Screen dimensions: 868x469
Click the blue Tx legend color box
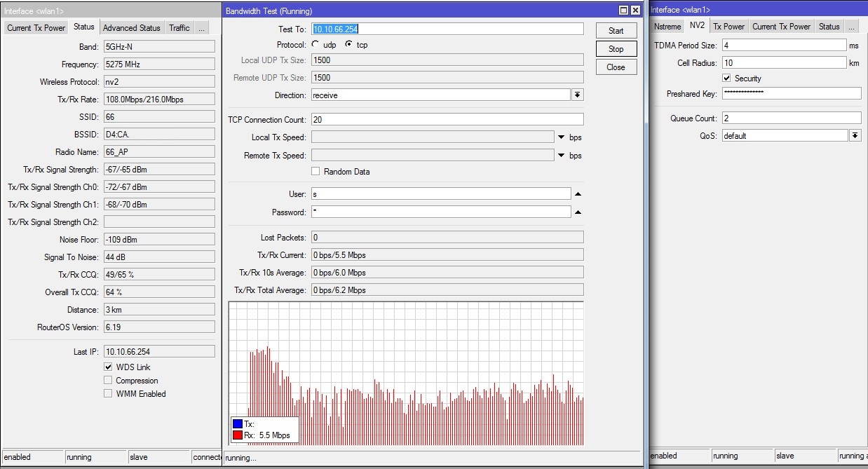(238, 424)
